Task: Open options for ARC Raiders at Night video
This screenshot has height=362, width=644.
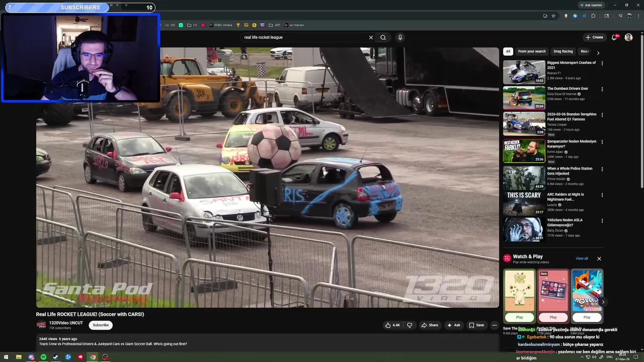Action: (x=602, y=195)
